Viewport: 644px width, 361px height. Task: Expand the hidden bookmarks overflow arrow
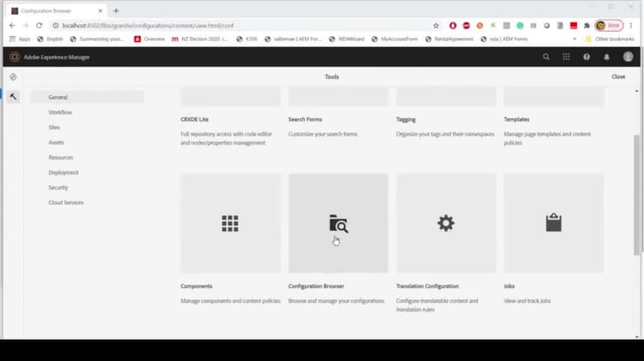[x=574, y=39]
